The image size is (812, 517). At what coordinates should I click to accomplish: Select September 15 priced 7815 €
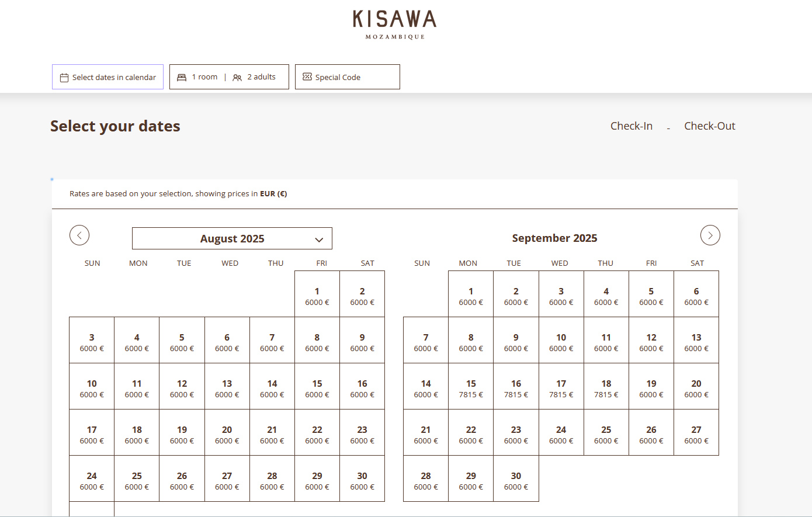(471, 387)
